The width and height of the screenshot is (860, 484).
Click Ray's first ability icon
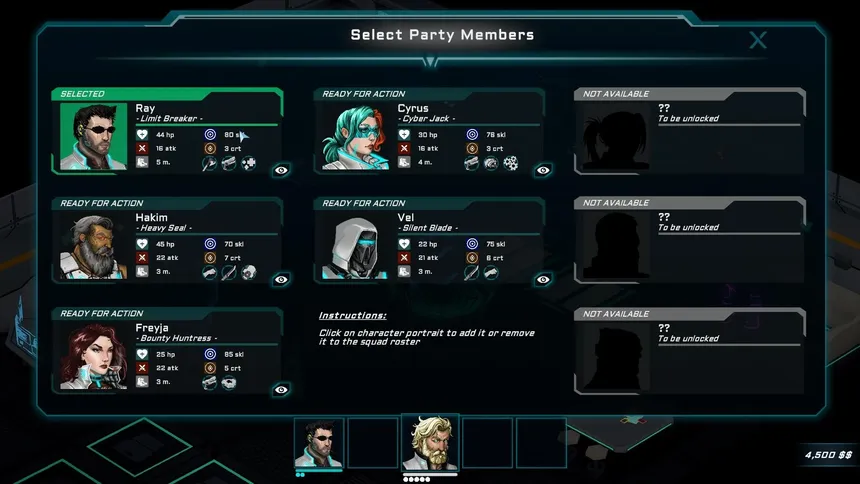click(x=209, y=163)
